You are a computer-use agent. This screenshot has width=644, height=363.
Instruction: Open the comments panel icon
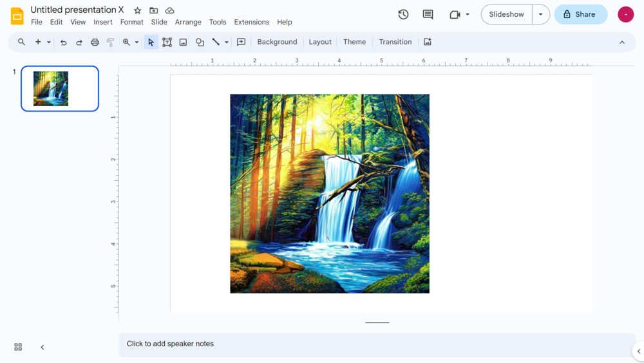click(x=428, y=14)
